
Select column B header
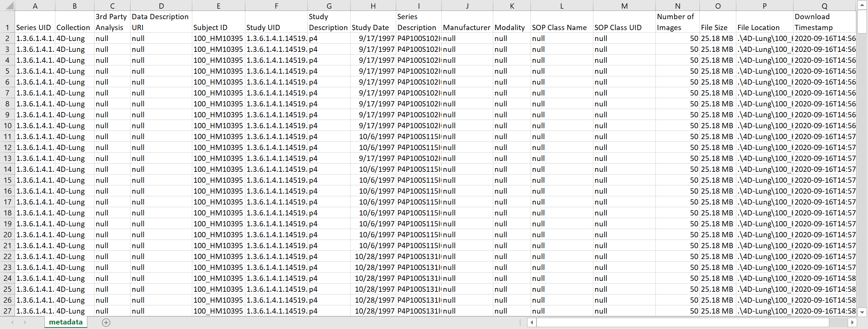tap(74, 6)
